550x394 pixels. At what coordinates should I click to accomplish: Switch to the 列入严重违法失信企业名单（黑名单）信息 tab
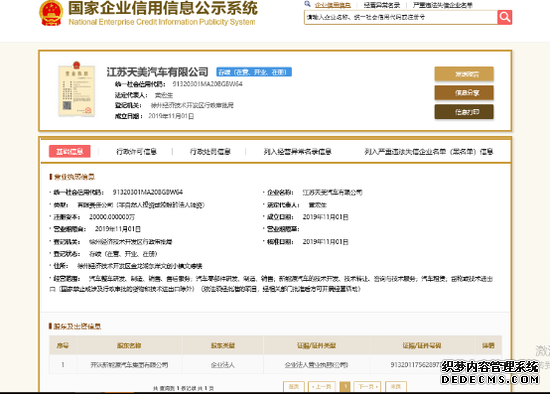click(x=429, y=152)
